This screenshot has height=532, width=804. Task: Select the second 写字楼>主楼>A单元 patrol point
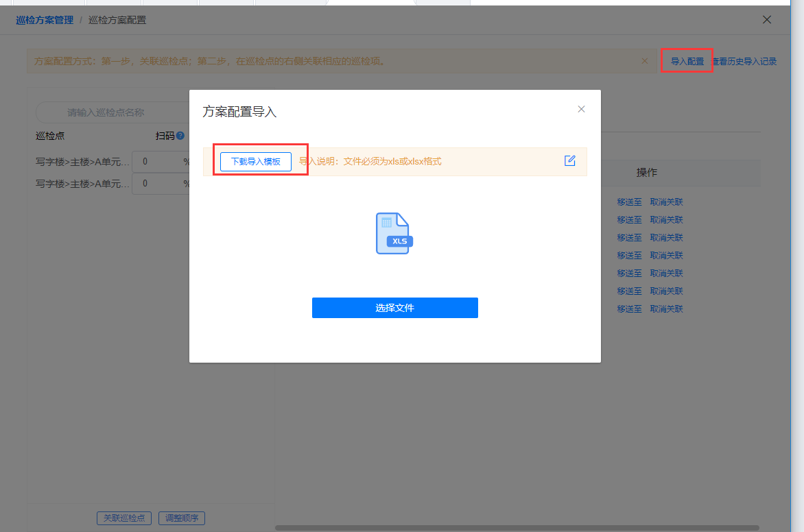coord(82,184)
